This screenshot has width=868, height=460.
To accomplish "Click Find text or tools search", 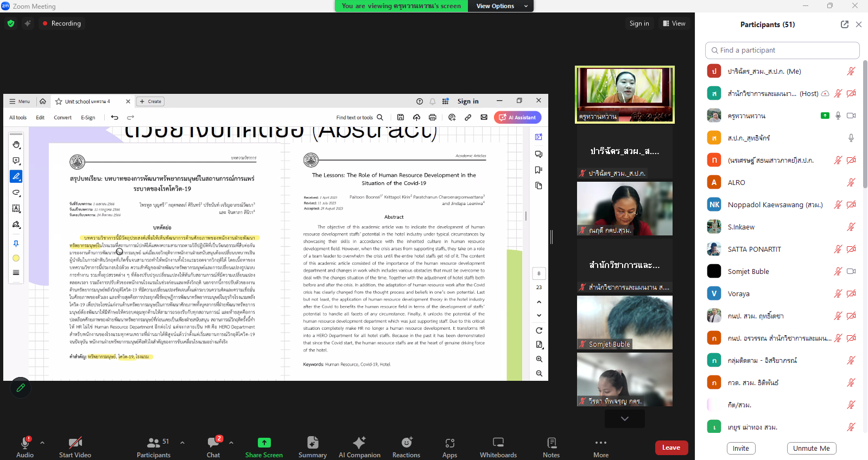I will [x=359, y=117].
